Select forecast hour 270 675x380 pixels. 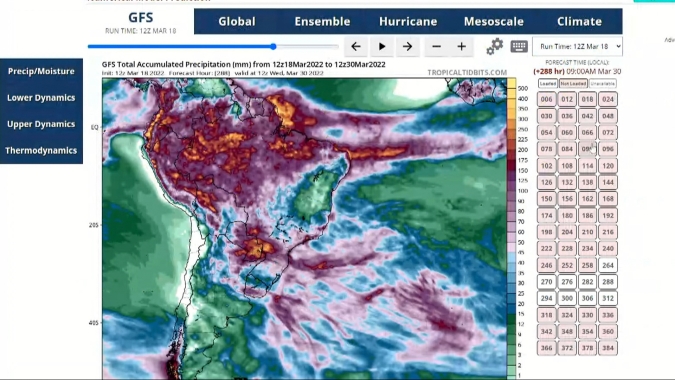[x=546, y=282]
